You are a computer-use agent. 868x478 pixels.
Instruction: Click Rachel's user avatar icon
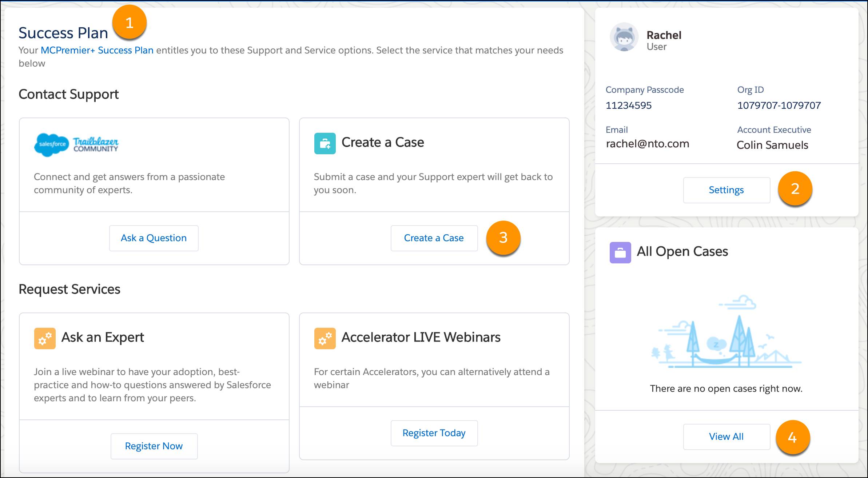(624, 37)
